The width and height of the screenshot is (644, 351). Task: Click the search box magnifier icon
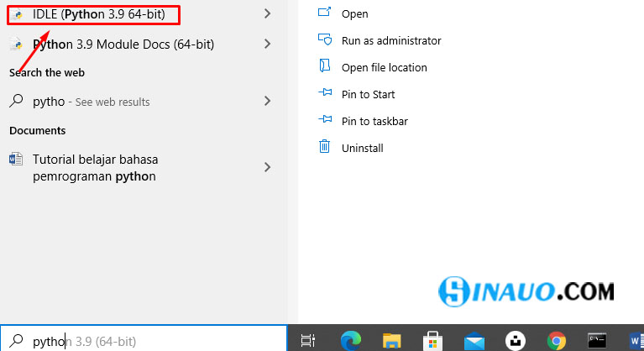(17, 340)
